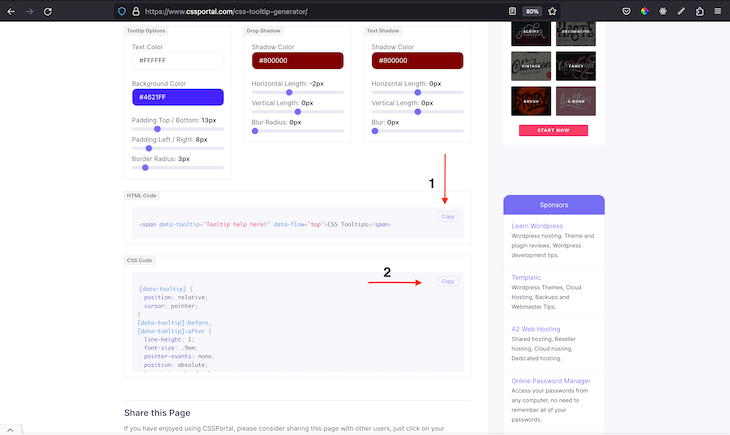Open the Fancy font thumbnail

click(x=575, y=66)
